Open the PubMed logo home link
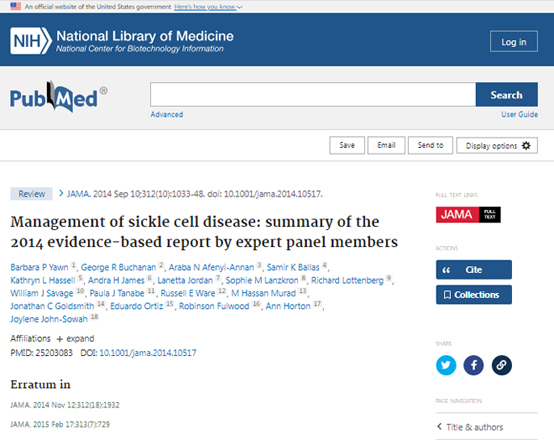The image size is (554, 440). coord(59,96)
